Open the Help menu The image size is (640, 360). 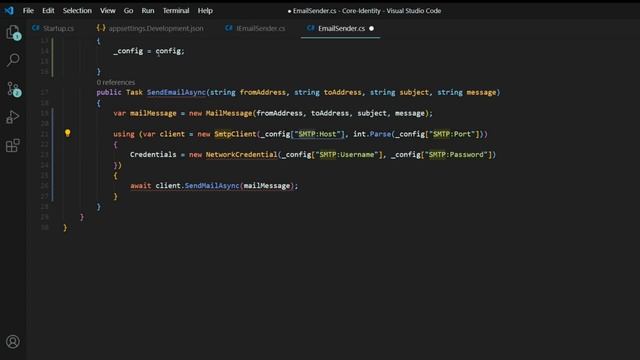[x=205, y=11]
